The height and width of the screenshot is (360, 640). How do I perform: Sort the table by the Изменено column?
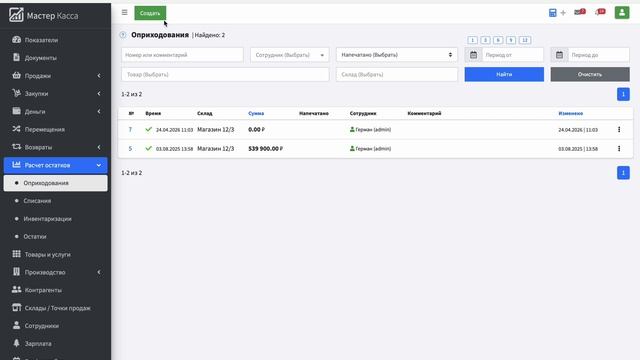(571, 113)
